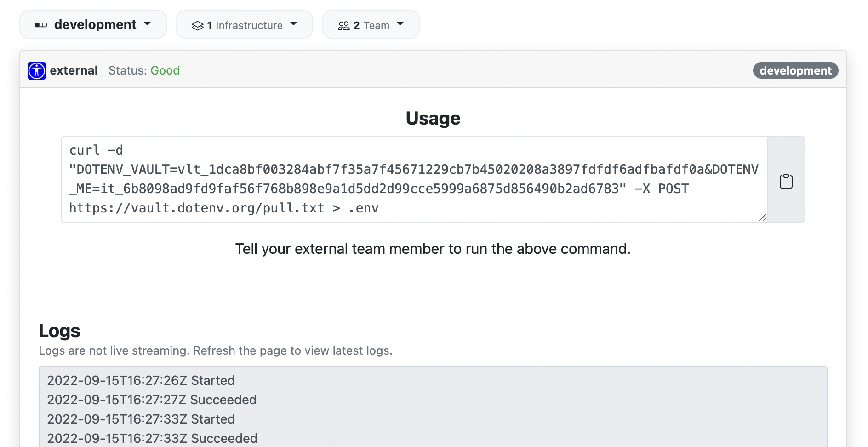Click the external integration name

tap(74, 70)
